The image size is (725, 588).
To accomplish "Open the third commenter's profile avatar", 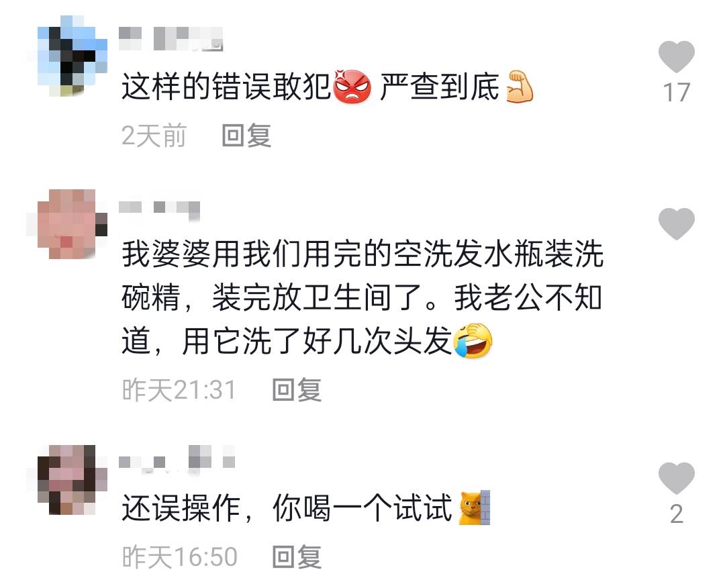I will pyautogui.click(x=72, y=480).
